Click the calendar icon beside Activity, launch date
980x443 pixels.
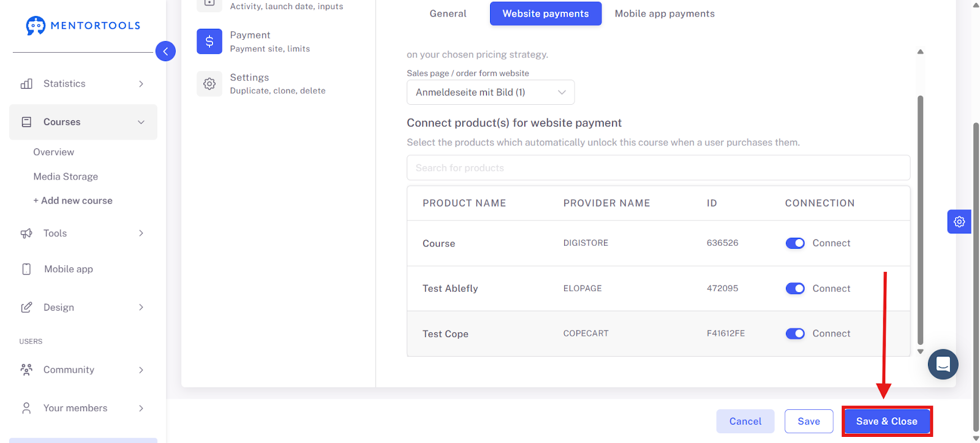[209, 4]
